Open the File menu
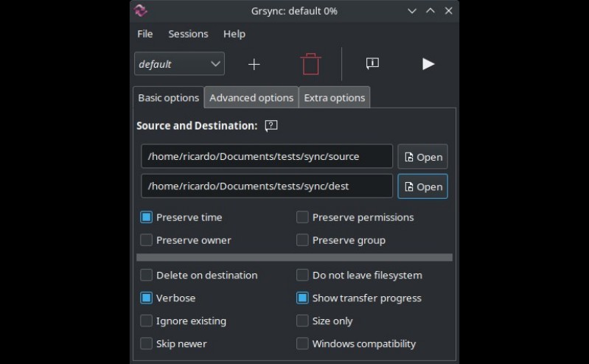 [x=145, y=34]
